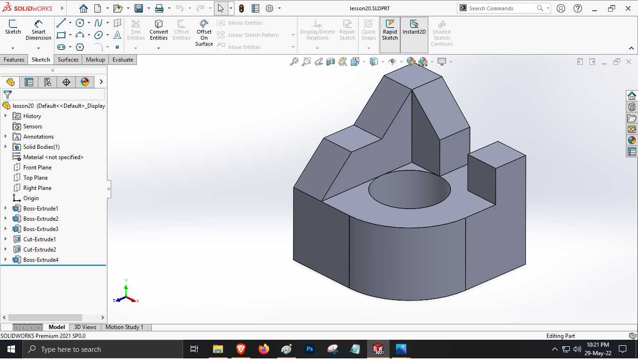Open the DisplayManager color ball tab

point(85,82)
